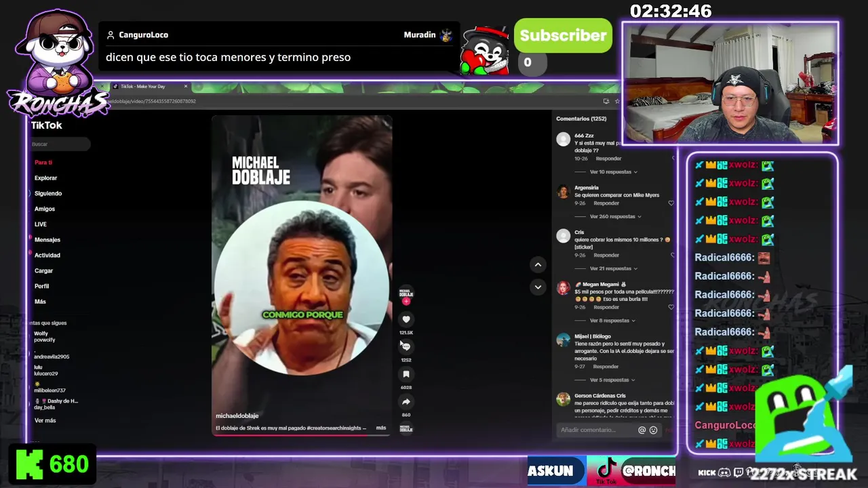Open michaeldoblaje username under video

[237, 415]
